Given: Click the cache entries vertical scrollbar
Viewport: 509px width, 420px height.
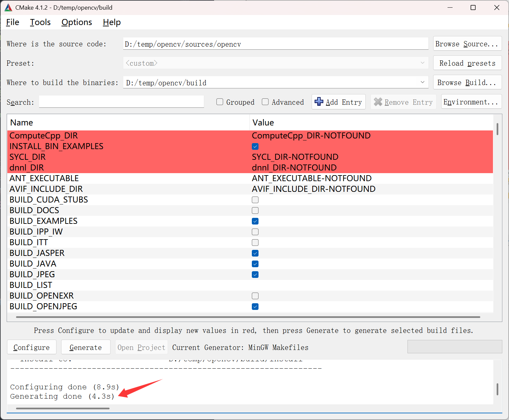Looking at the screenshot, I should [497, 129].
